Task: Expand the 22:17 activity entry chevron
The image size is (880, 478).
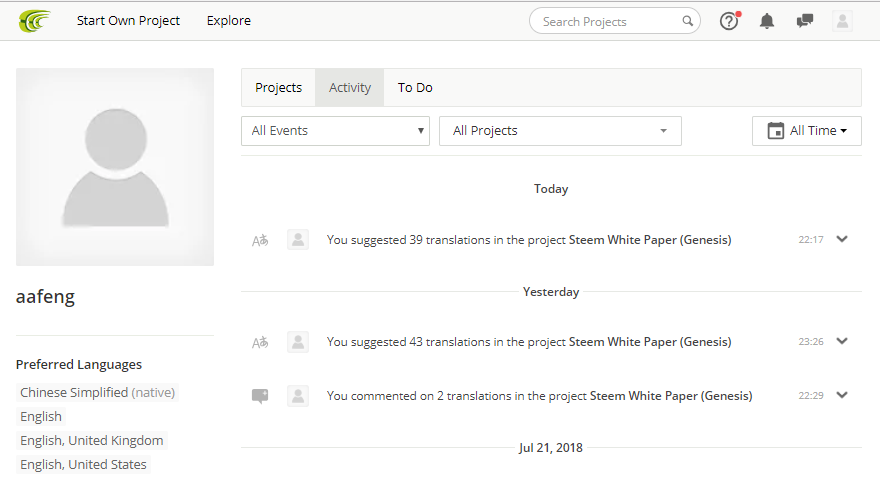Action: [842, 239]
